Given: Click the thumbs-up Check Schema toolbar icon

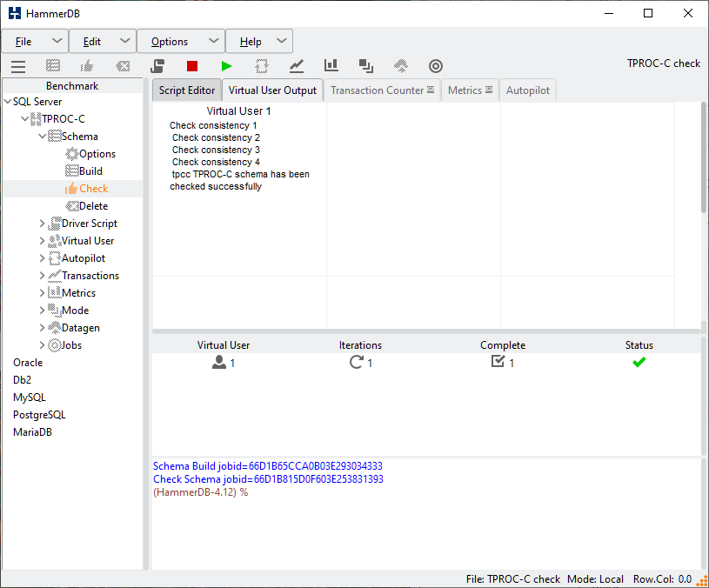Looking at the screenshot, I should [87, 66].
